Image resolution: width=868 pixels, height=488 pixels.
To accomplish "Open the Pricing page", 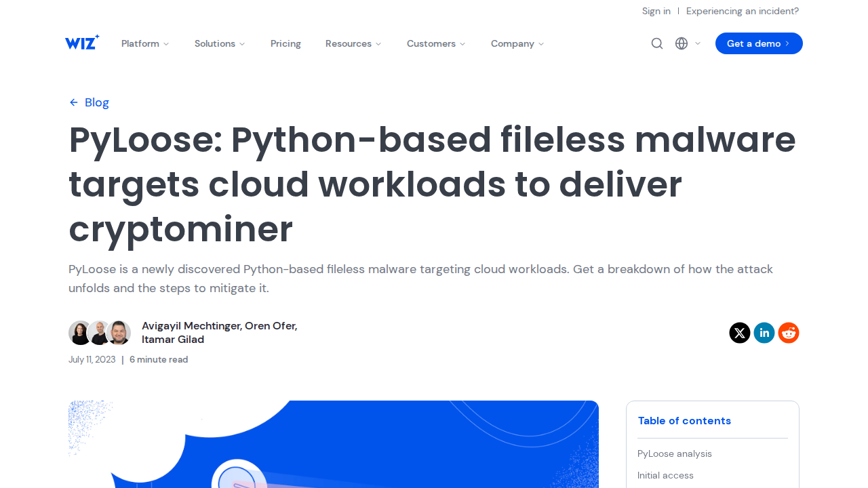I will 285,43.
